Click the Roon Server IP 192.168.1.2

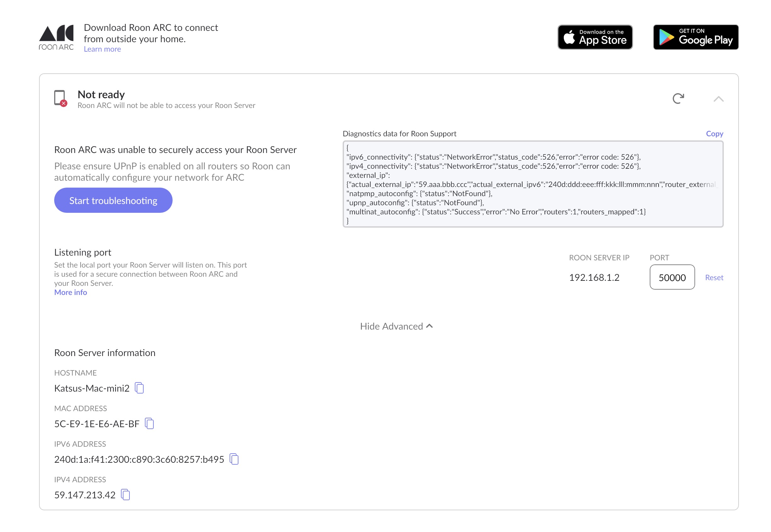594,277
